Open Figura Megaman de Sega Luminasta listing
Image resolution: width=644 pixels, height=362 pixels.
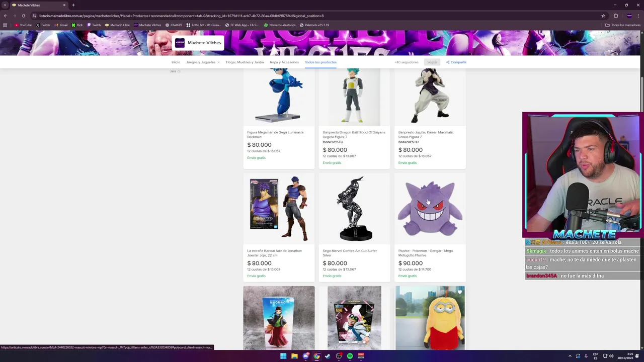275,135
